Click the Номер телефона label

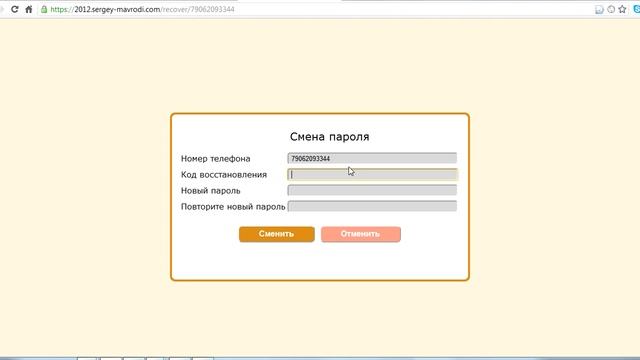pos(216,158)
